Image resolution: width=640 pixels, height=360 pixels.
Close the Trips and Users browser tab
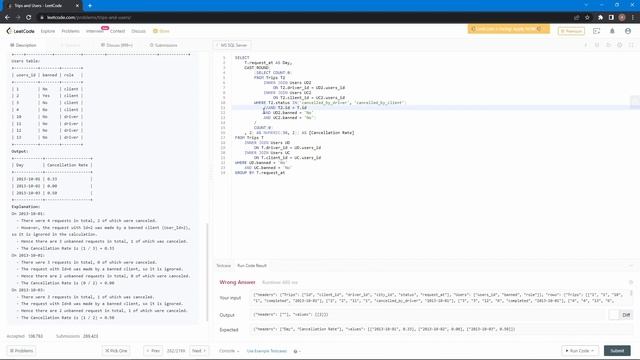(77, 6)
